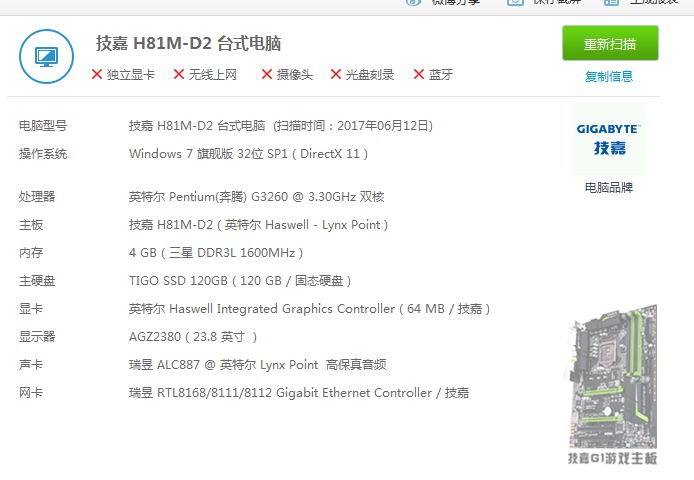Click the 显卡 row label

click(x=31, y=309)
